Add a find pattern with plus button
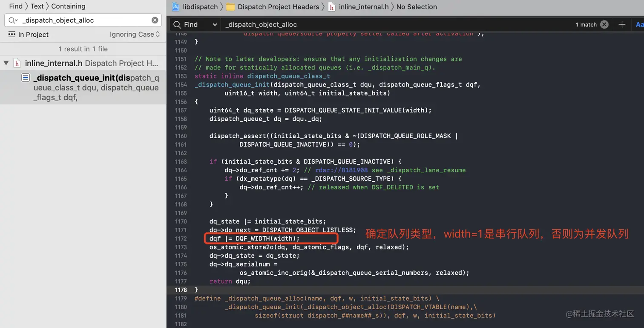 point(622,24)
